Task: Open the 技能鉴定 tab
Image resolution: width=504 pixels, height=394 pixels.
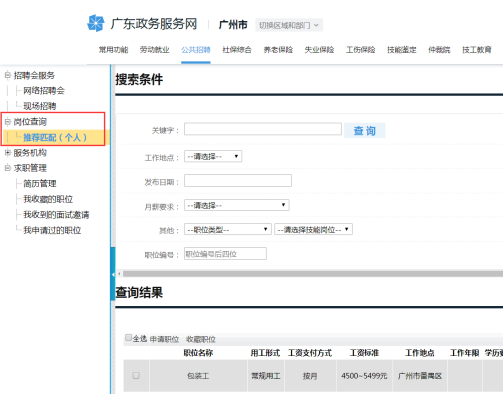Action: [402, 50]
